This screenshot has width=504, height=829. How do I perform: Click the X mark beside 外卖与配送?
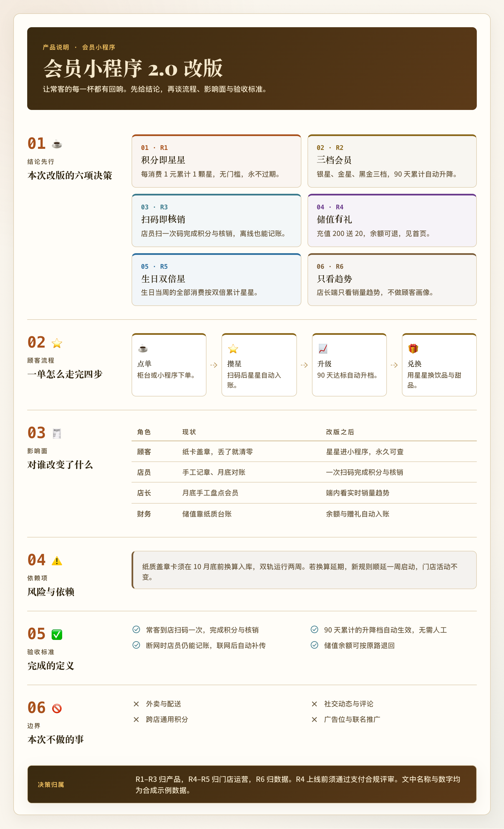pos(136,704)
